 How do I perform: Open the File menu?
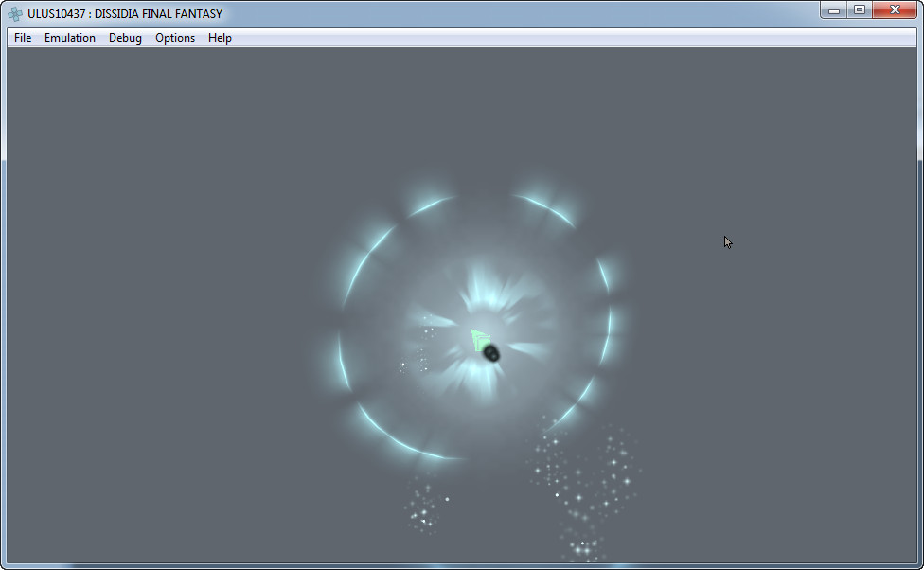(x=23, y=38)
